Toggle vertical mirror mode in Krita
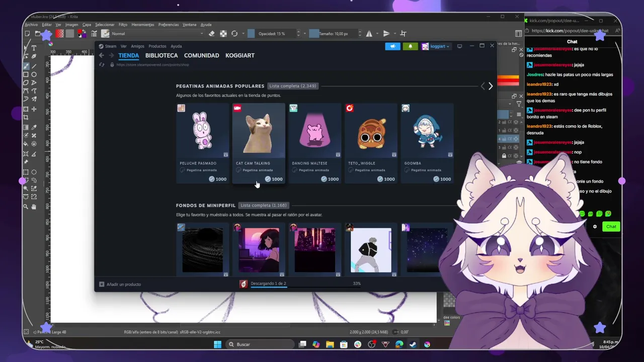644x362 pixels. [x=386, y=34]
